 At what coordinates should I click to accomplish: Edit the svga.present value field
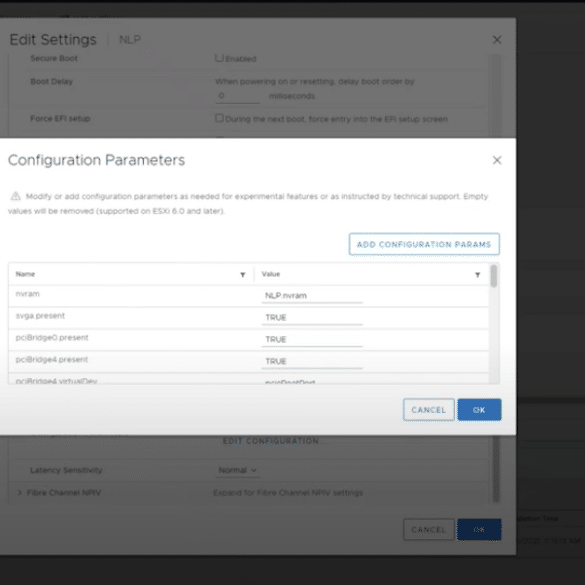pyautogui.click(x=312, y=318)
